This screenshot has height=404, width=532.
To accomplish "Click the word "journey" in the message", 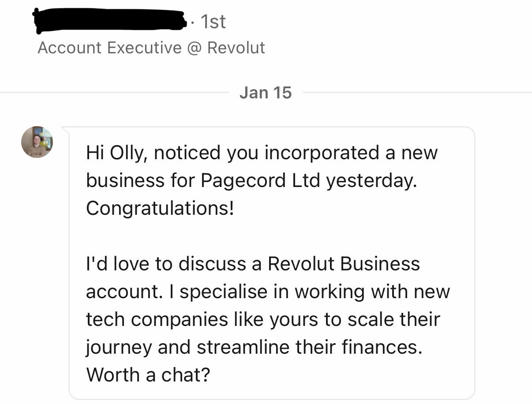I will [x=119, y=347].
